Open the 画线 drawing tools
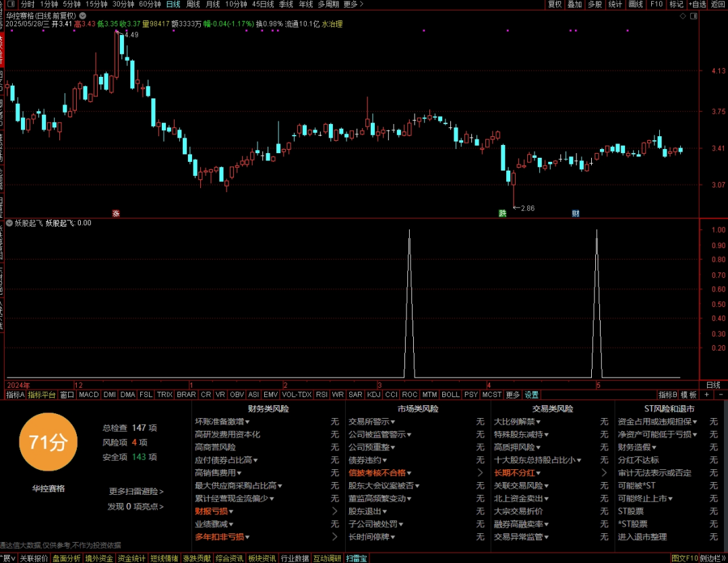The image size is (728, 563). (x=636, y=4)
